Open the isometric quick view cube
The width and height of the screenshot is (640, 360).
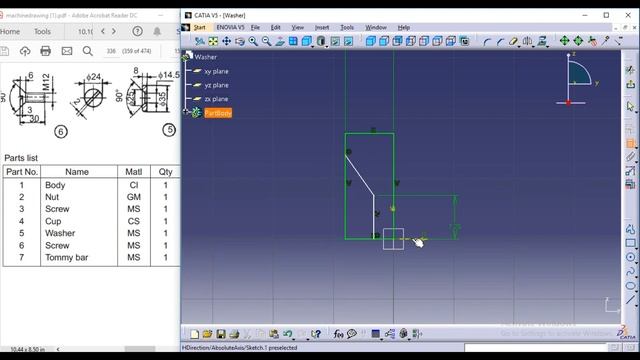(x=307, y=41)
